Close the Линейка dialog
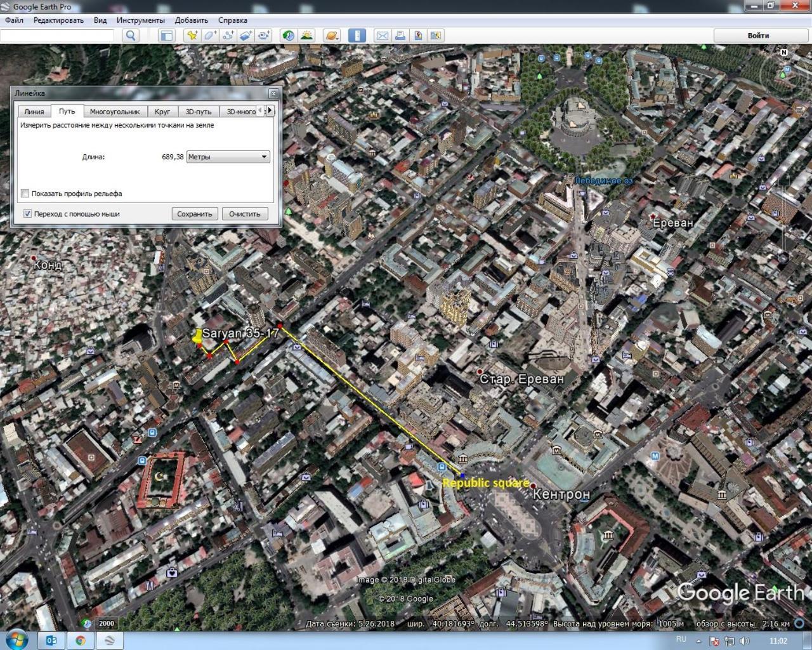Viewport: 812px width, 650px height. [x=273, y=93]
